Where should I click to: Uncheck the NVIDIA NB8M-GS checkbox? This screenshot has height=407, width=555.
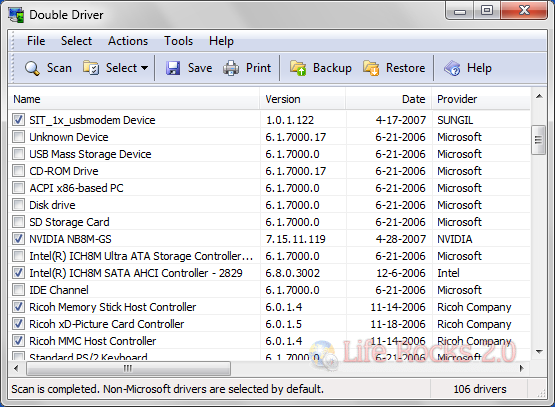tap(18, 239)
